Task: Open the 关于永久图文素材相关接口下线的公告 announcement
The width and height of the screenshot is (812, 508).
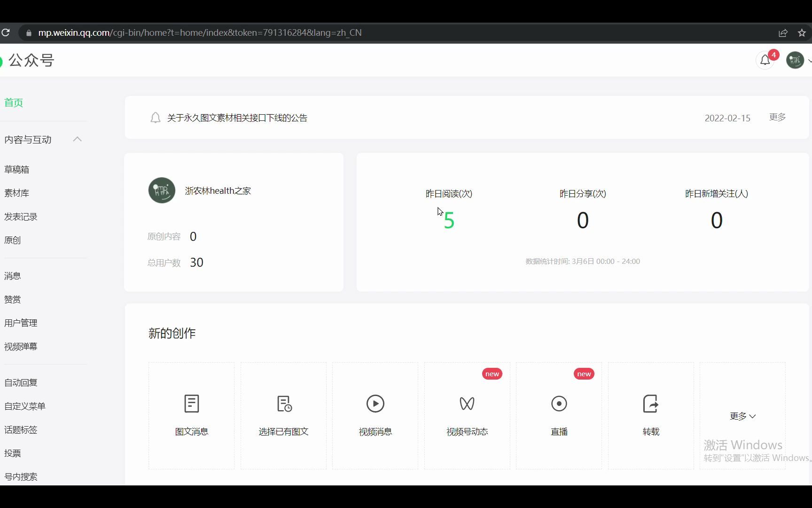Action: click(x=237, y=118)
